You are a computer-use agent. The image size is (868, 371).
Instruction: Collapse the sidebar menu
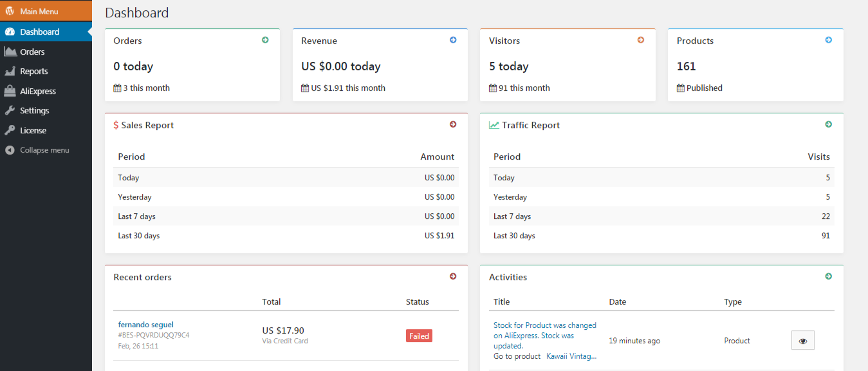[x=46, y=150]
